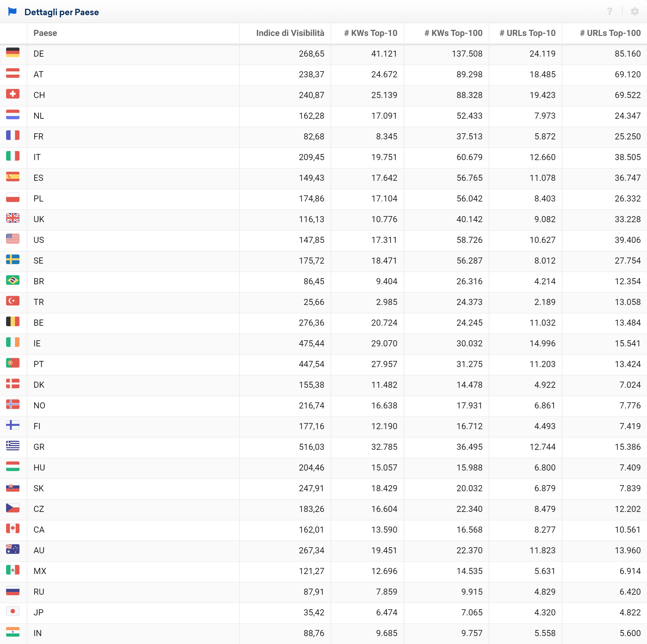Click the Sweden flag icon
The image size is (647, 644).
click(13, 260)
